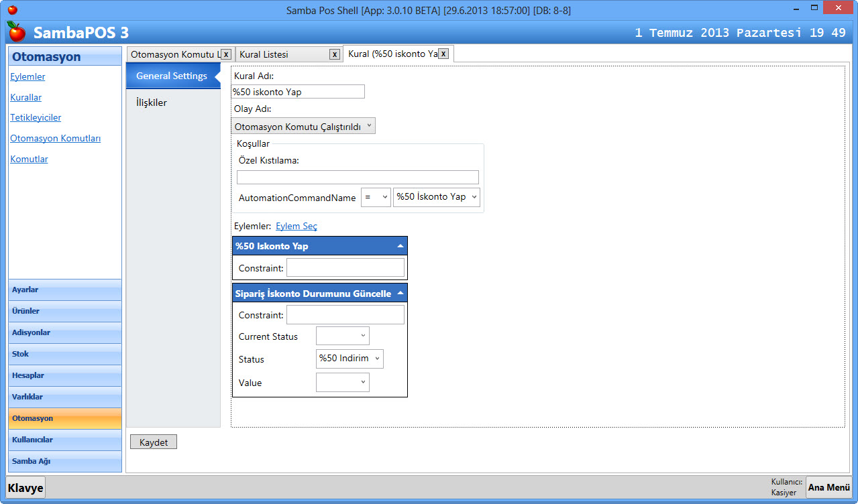Close the Otomasyon Komutu Listesi tab
The width and height of the screenshot is (858, 504).
pos(226,54)
